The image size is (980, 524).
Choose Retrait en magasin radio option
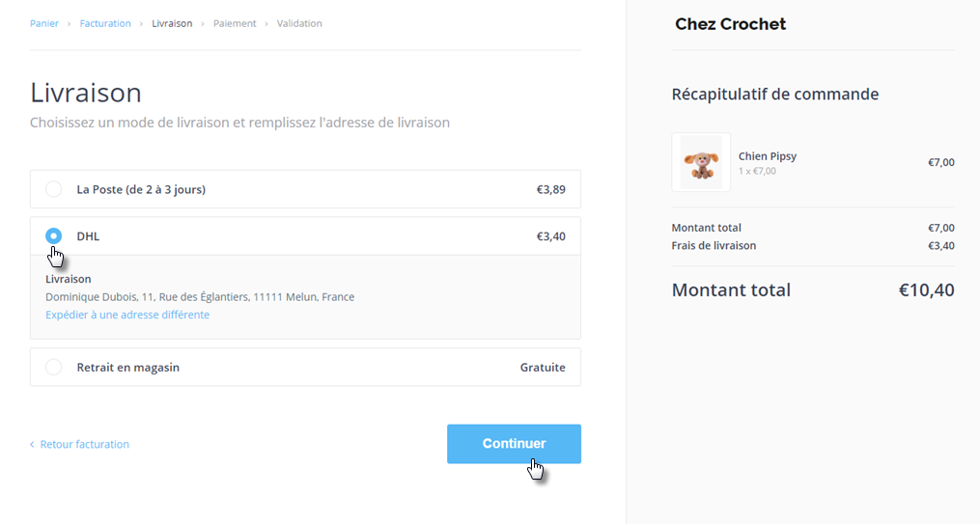(x=54, y=368)
